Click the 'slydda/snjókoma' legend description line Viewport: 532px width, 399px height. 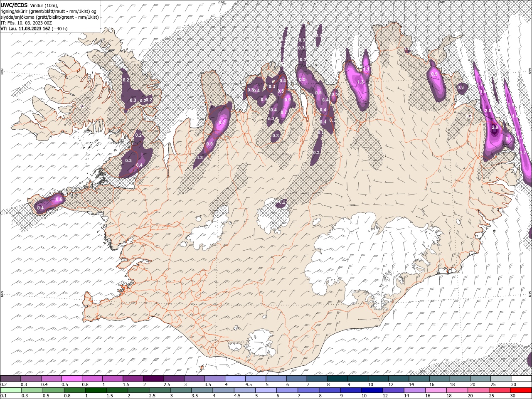(x=49, y=17)
